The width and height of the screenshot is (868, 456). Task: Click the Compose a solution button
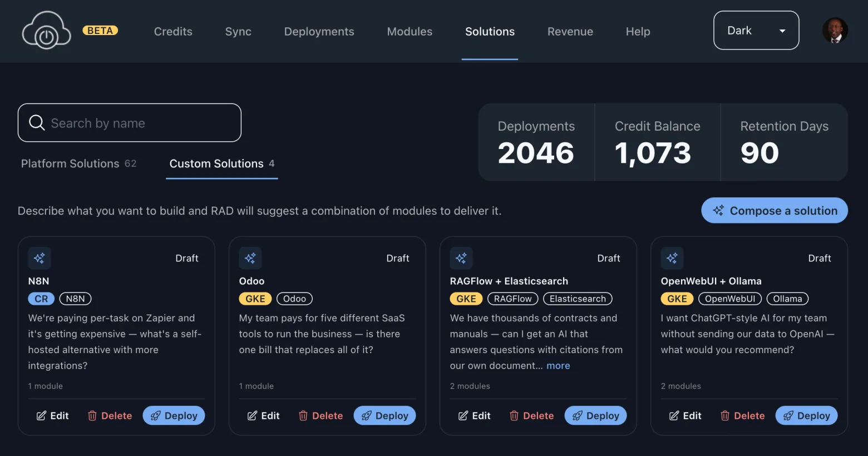click(x=775, y=210)
